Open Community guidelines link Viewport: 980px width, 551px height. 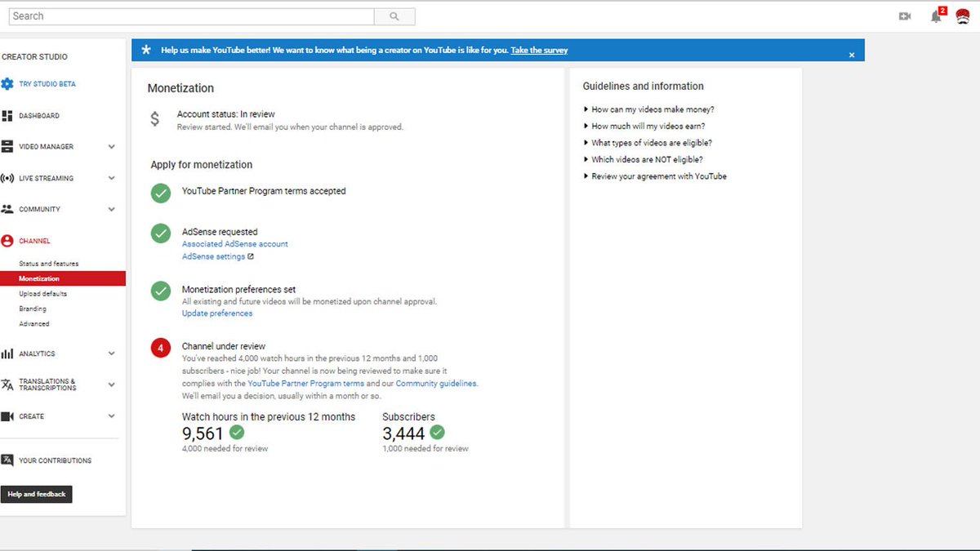[436, 384]
